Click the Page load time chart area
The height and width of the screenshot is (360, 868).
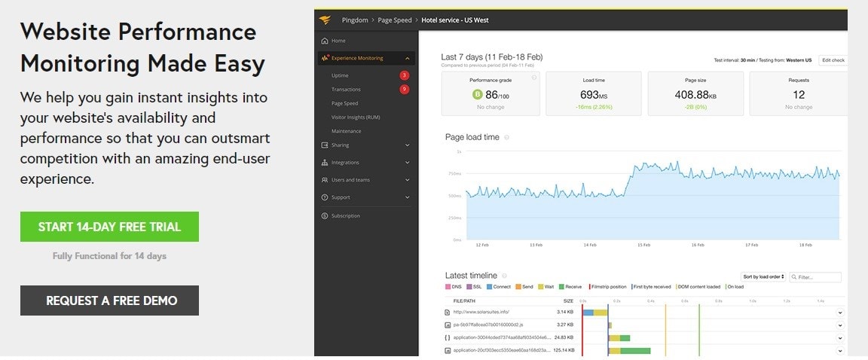653,197
